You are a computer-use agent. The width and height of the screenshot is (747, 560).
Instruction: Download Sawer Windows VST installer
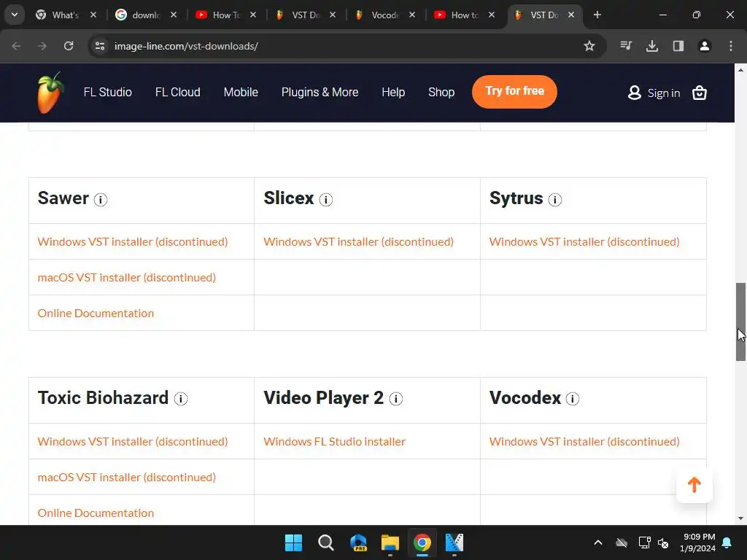[x=133, y=241]
